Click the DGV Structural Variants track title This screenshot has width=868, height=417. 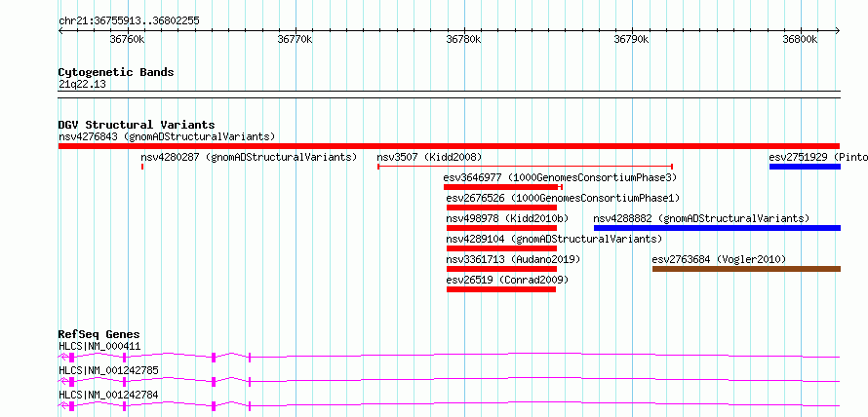137,125
